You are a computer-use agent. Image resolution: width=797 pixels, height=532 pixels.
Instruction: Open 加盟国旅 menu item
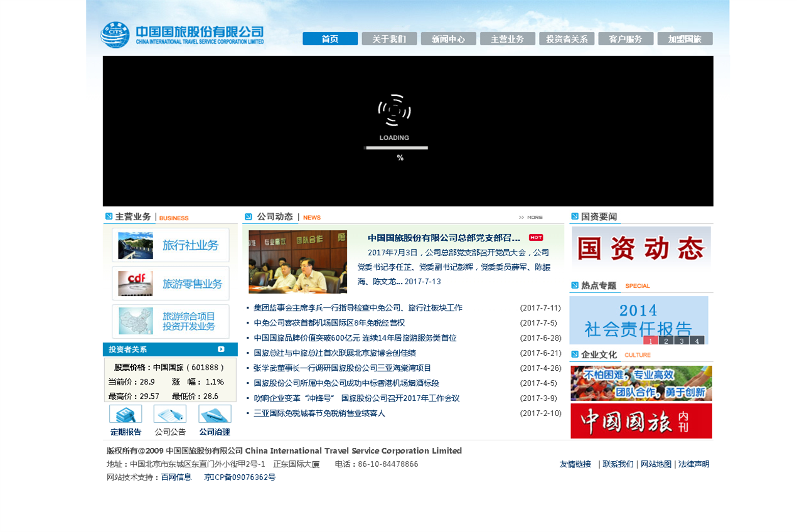click(x=685, y=39)
